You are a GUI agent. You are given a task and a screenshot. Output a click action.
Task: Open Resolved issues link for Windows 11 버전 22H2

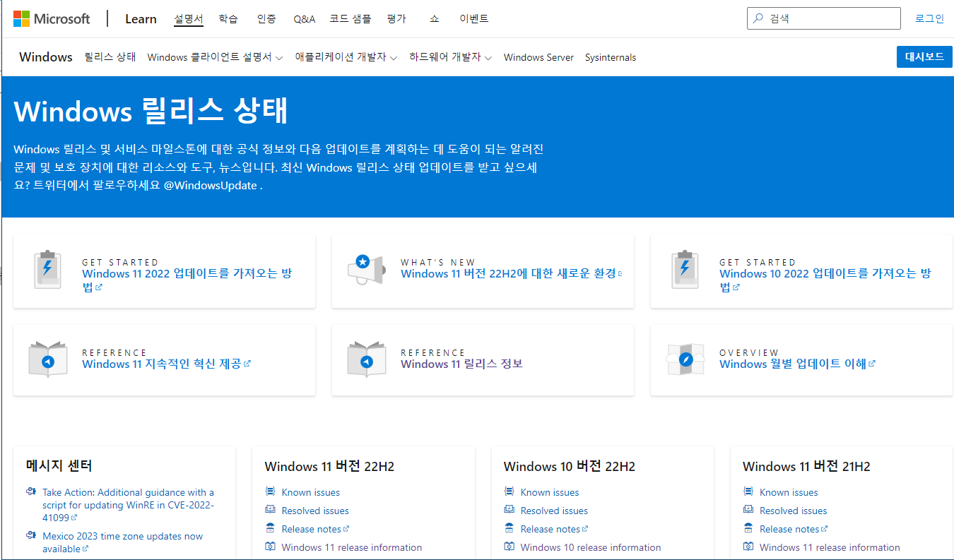pos(315,511)
